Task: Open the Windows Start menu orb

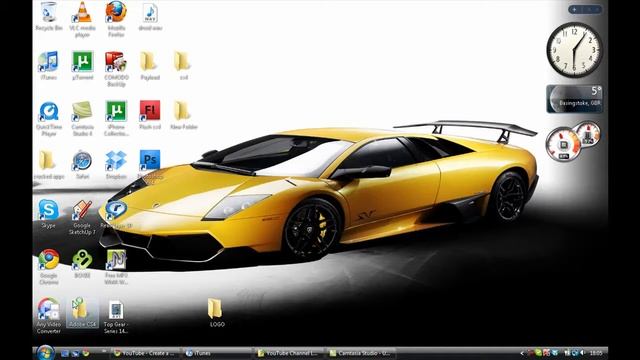Action: (45, 353)
